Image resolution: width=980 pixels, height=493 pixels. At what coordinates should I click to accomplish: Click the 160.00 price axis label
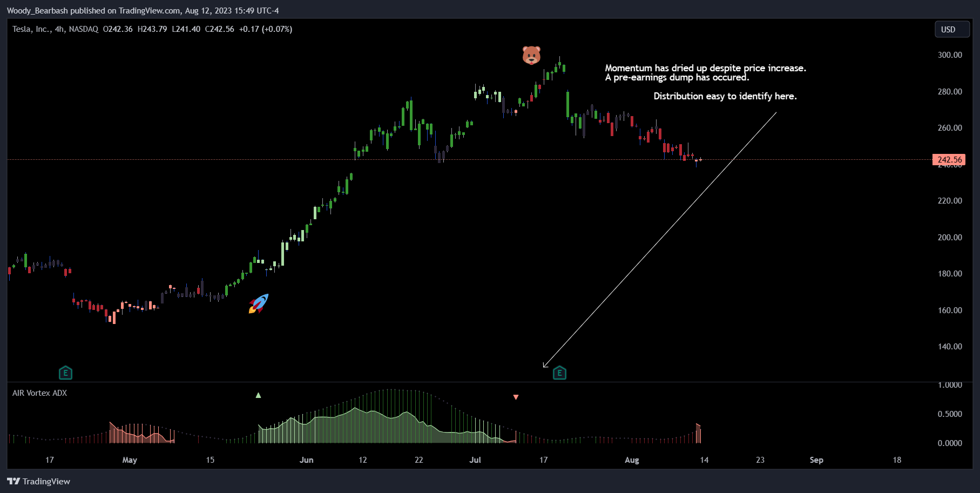[x=950, y=310]
